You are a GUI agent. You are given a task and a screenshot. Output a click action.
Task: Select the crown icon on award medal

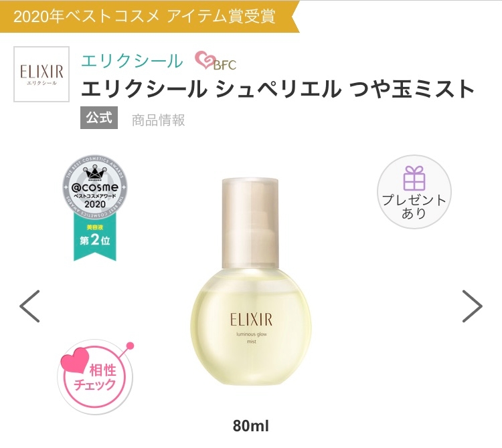(x=95, y=174)
